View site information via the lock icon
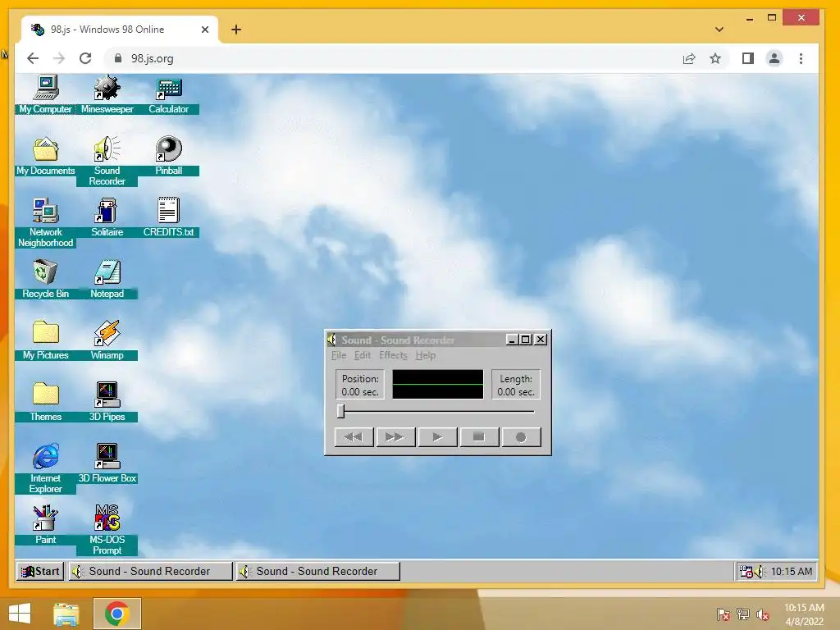Viewport: 840px width, 630px height. (118, 58)
